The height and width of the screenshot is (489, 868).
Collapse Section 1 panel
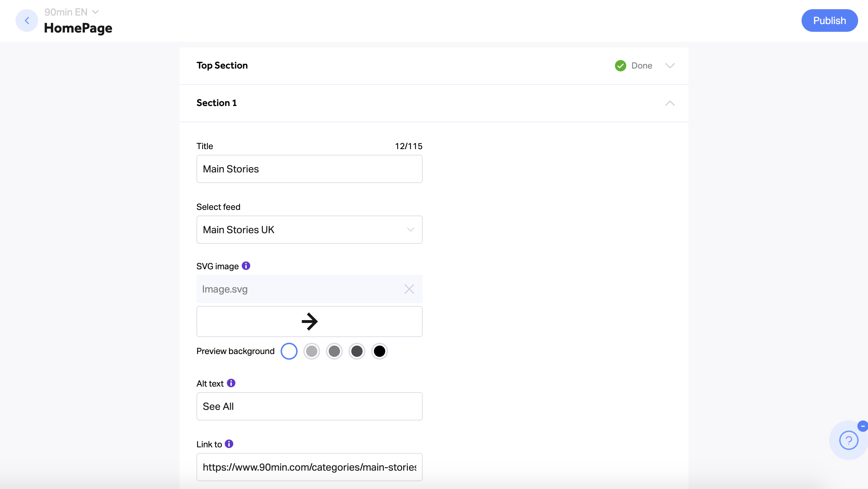[x=670, y=103]
